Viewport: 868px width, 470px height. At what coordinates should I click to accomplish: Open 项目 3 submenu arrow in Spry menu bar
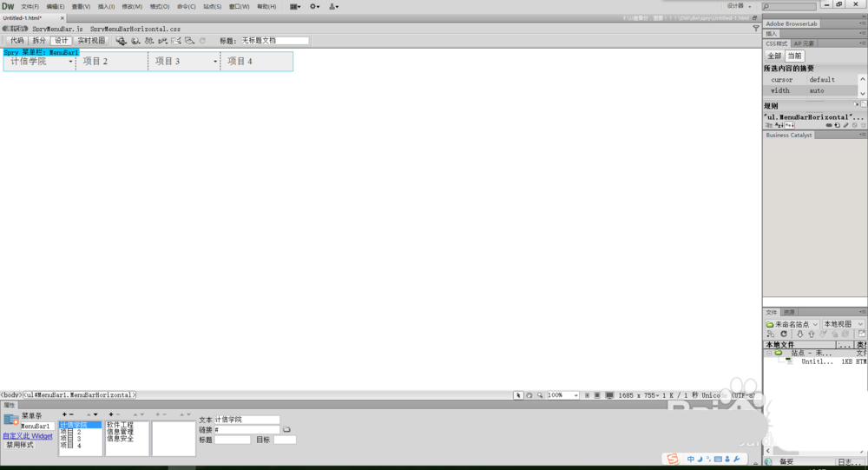point(214,62)
